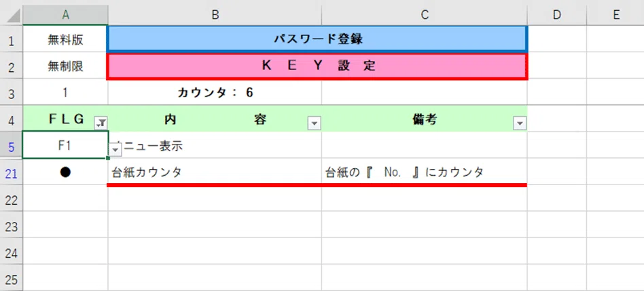Select row 5 header
Viewport: 644px width, 291px height.
(x=11, y=145)
